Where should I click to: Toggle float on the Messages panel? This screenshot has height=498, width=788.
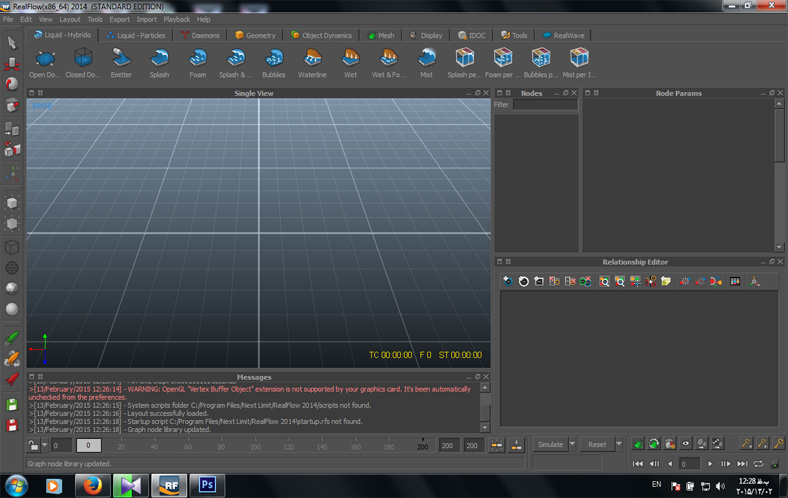point(477,377)
